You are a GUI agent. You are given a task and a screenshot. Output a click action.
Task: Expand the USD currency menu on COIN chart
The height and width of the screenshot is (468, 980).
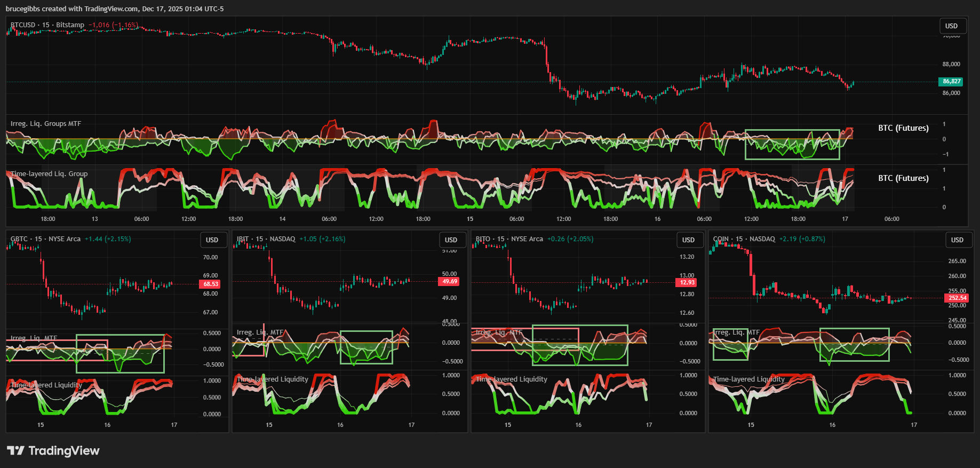pos(957,240)
